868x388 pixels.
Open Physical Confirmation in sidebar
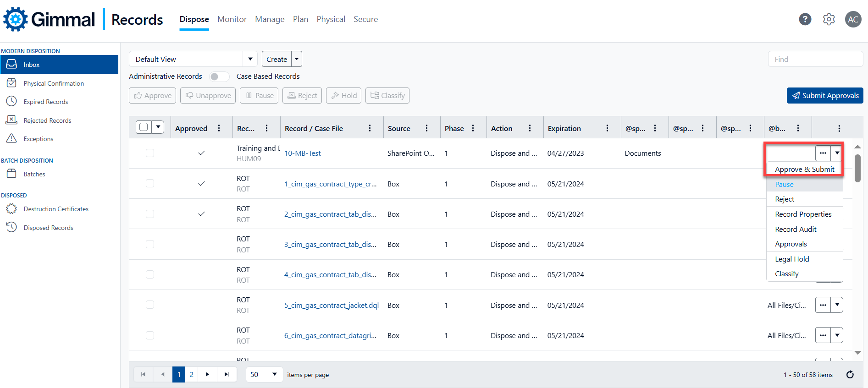[x=54, y=83]
